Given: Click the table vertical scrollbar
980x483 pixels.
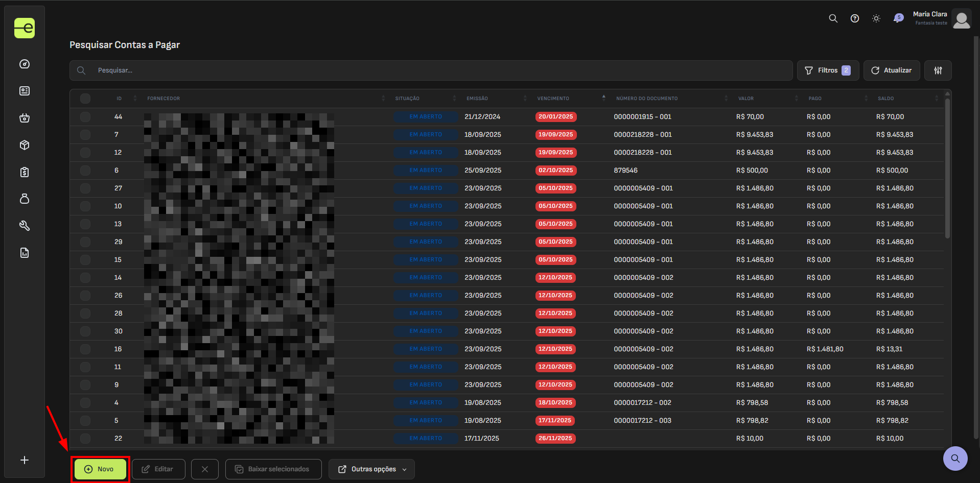Looking at the screenshot, I should (x=947, y=168).
